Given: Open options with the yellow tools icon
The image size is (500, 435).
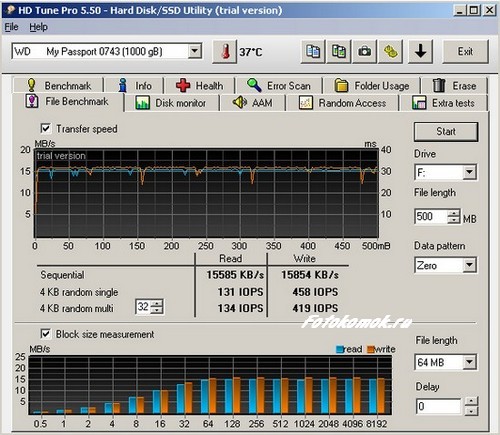Looking at the screenshot, I should pos(391,52).
